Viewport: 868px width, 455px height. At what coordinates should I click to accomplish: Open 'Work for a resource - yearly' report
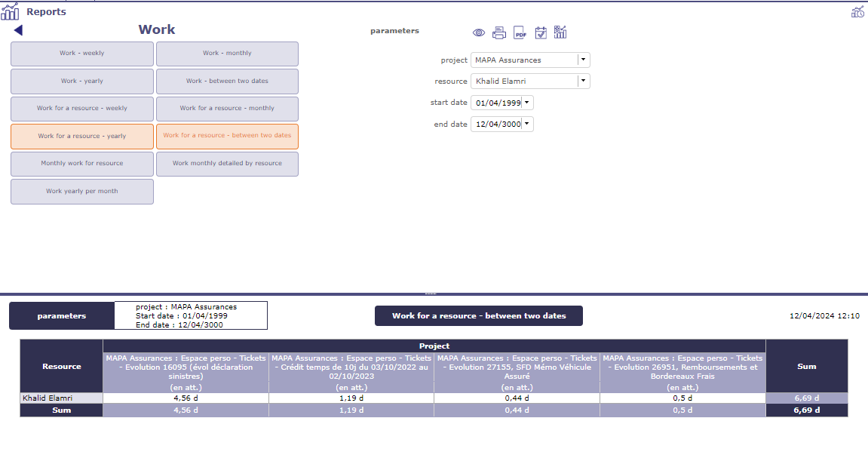(82, 137)
